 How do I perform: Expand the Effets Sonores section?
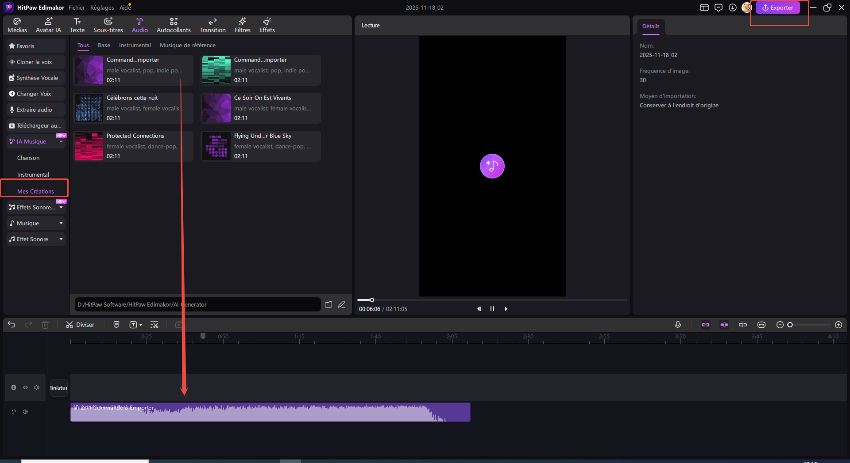coord(61,207)
